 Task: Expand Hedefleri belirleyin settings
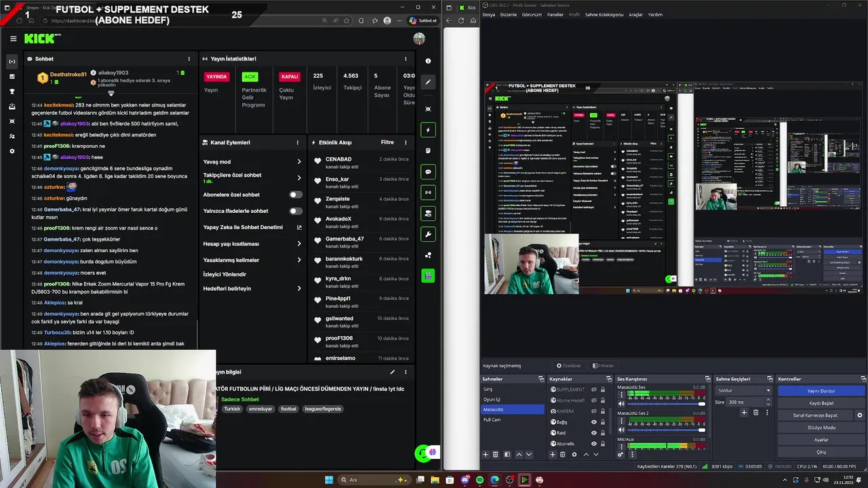click(x=299, y=288)
